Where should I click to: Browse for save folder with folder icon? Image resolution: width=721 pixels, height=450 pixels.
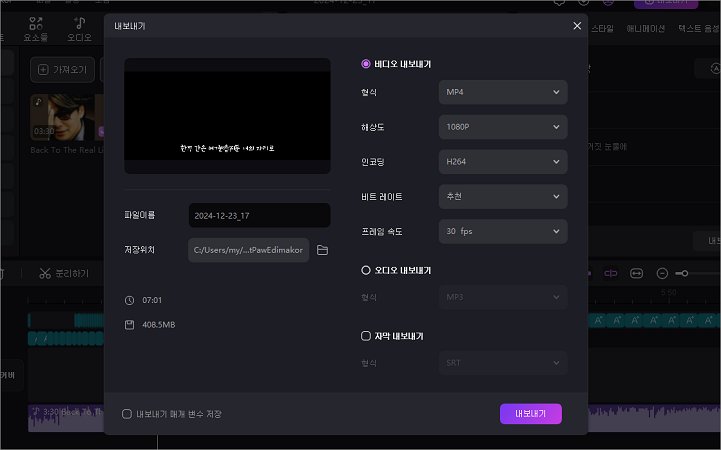(x=322, y=250)
